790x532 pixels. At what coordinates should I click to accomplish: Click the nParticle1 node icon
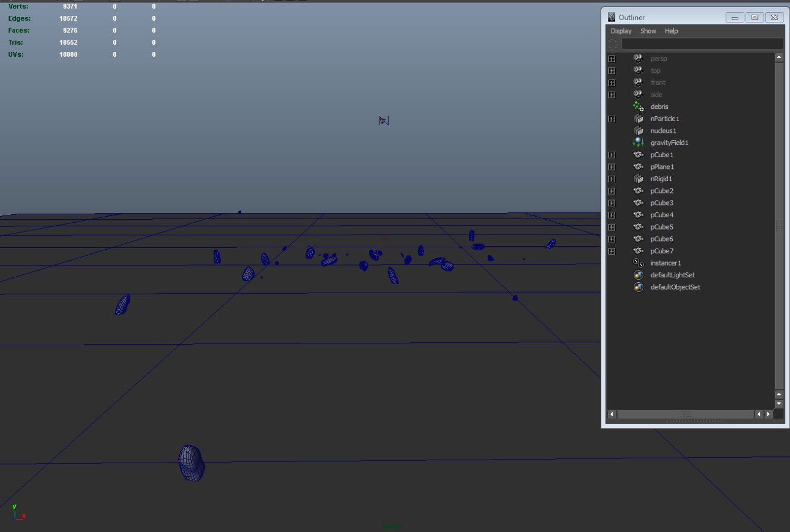(638, 119)
